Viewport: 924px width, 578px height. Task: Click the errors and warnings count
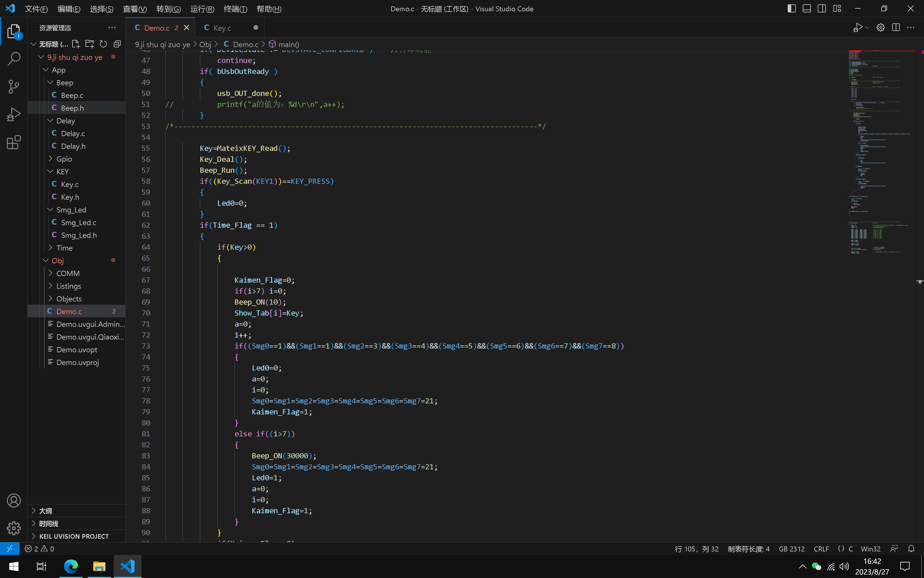(39, 549)
